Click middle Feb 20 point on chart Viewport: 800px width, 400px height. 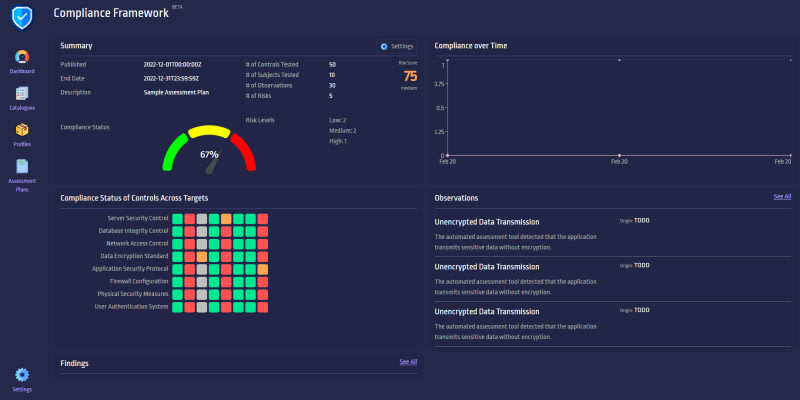coord(619,155)
